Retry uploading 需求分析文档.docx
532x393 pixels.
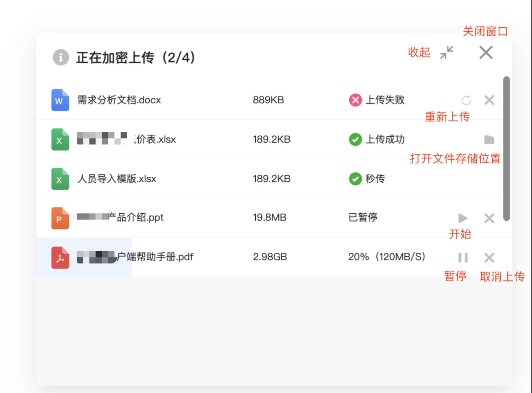(x=466, y=100)
